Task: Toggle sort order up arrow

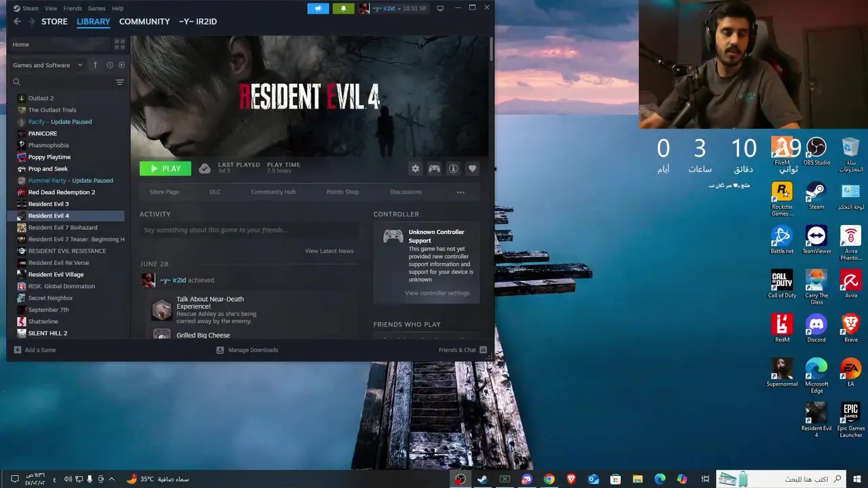Action: tap(95, 65)
